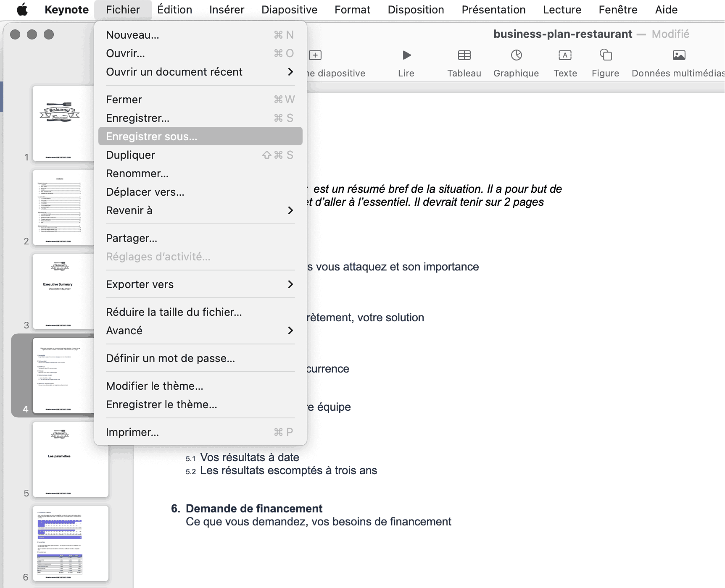This screenshot has width=725, height=588.
Task: Select slide 6 tables thumbnail
Action: [71, 543]
